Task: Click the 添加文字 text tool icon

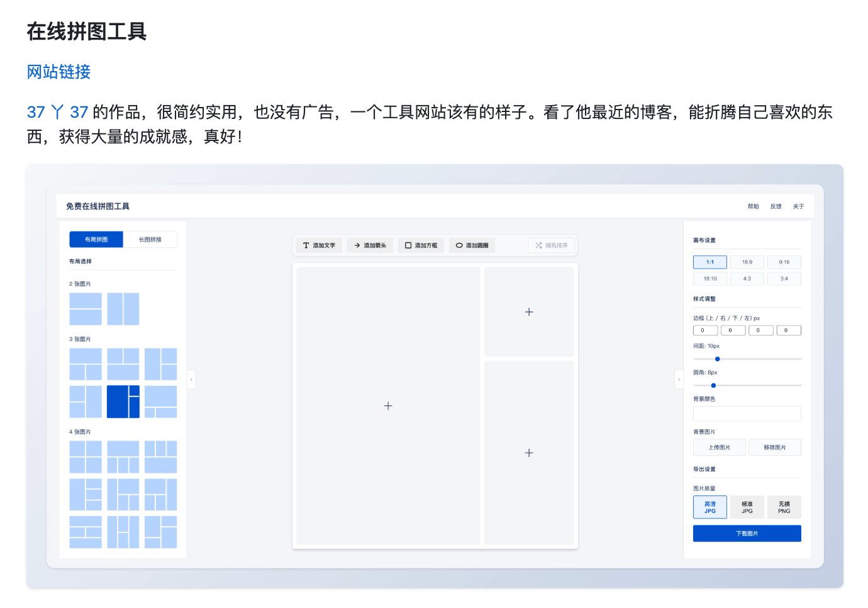Action: [306, 245]
